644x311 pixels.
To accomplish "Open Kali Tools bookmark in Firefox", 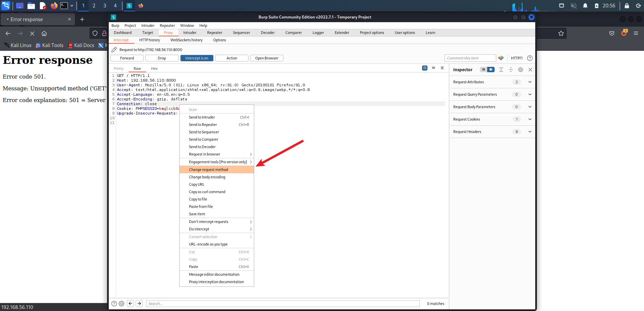I will tap(49, 45).
